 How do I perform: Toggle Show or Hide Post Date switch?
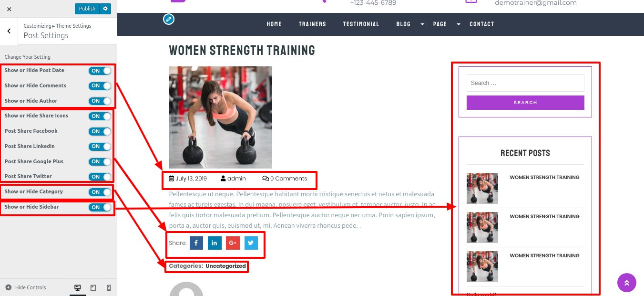(100, 71)
